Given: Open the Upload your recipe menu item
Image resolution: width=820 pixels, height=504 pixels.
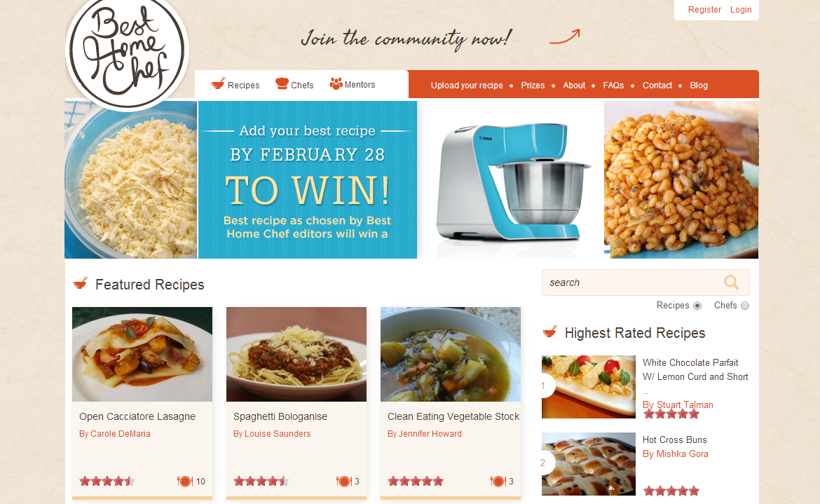Looking at the screenshot, I should click(x=467, y=86).
